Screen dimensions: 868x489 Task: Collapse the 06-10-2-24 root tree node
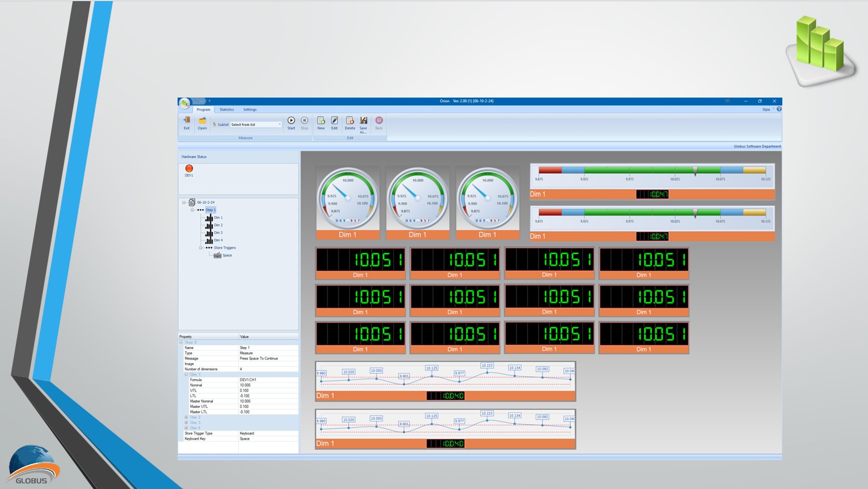click(x=184, y=203)
